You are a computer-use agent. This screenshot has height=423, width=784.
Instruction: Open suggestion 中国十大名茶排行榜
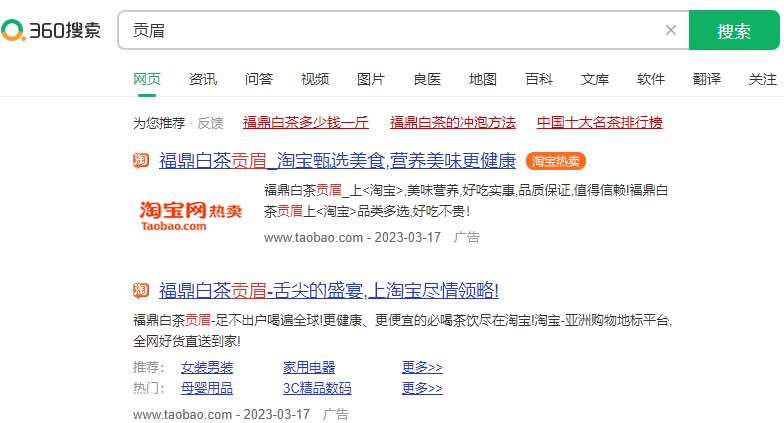600,122
